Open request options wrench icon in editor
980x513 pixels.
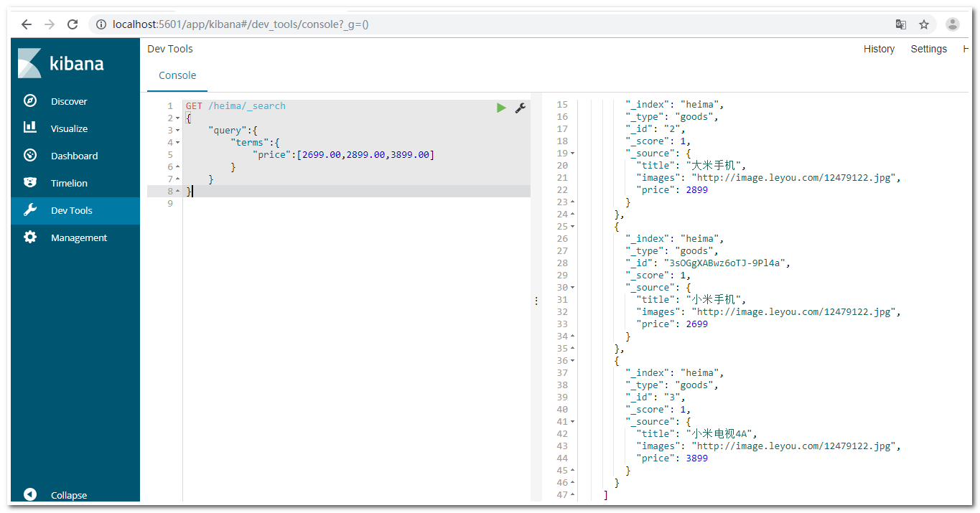pos(521,108)
